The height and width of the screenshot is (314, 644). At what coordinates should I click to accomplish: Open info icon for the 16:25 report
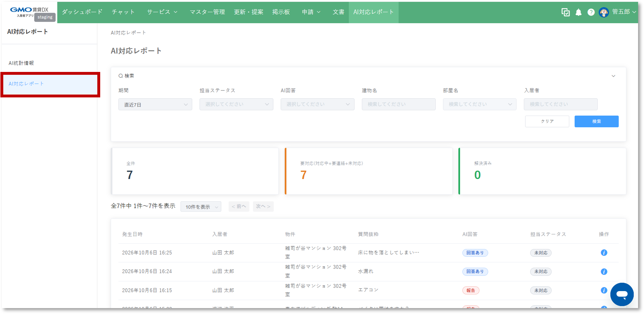(604, 253)
